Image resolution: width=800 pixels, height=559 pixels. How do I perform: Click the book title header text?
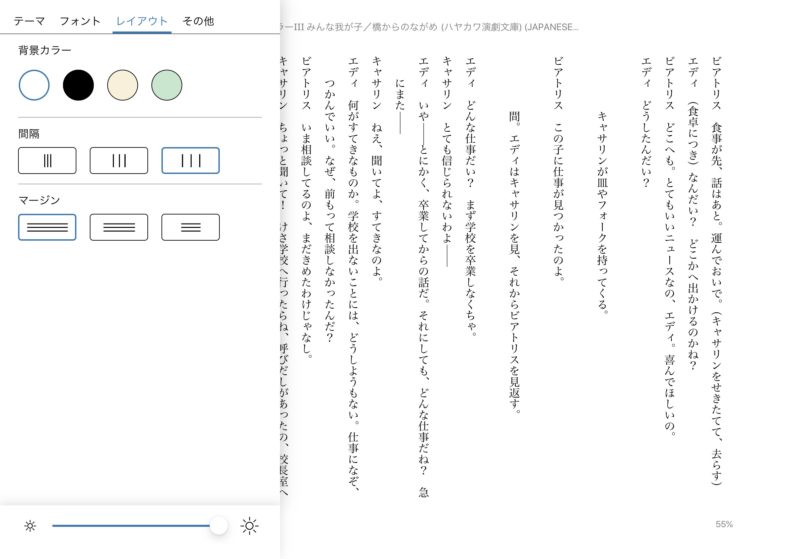click(430, 27)
